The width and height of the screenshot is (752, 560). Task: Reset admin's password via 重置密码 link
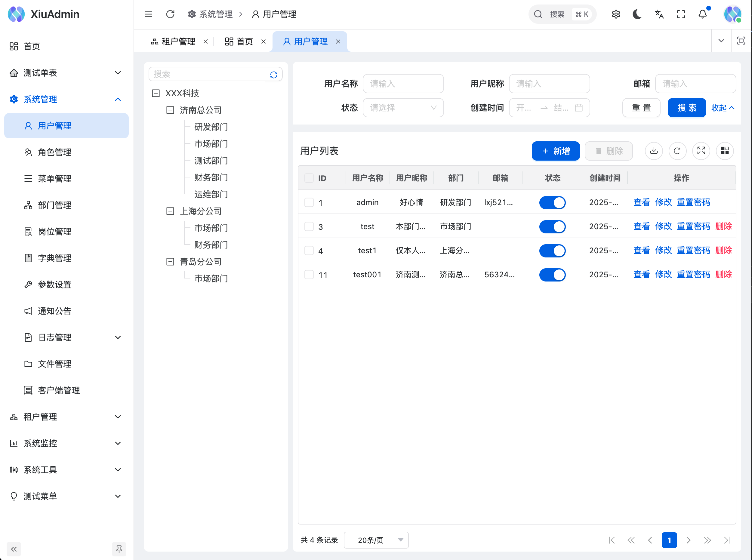click(693, 202)
